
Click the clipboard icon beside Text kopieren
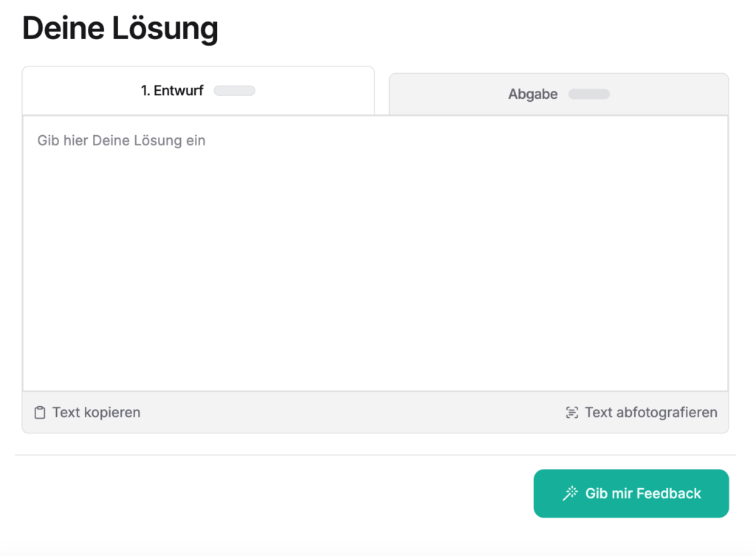(40, 413)
